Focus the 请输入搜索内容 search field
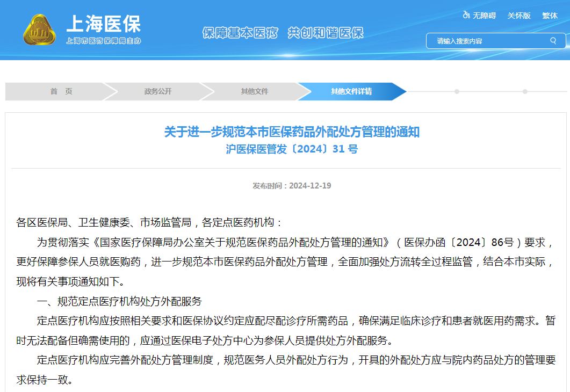The width and height of the screenshot is (570, 392). [x=489, y=41]
